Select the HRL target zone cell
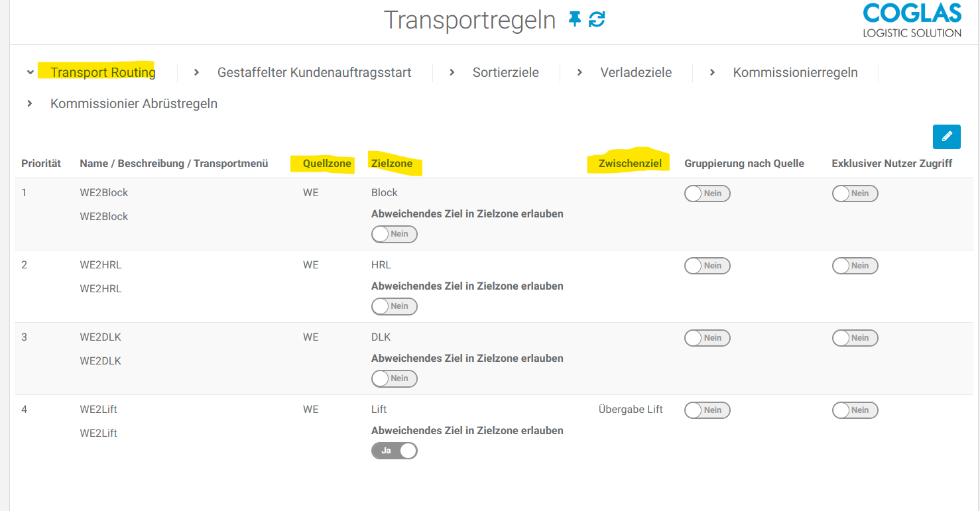This screenshot has height=511, width=980. (381, 265)
